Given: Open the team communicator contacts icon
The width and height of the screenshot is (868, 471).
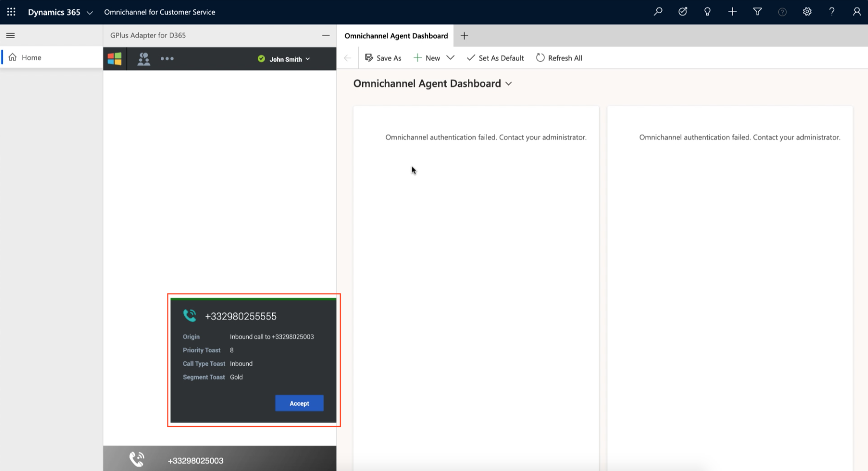Looking at the screenshot, I should click(x=143, y=59).
